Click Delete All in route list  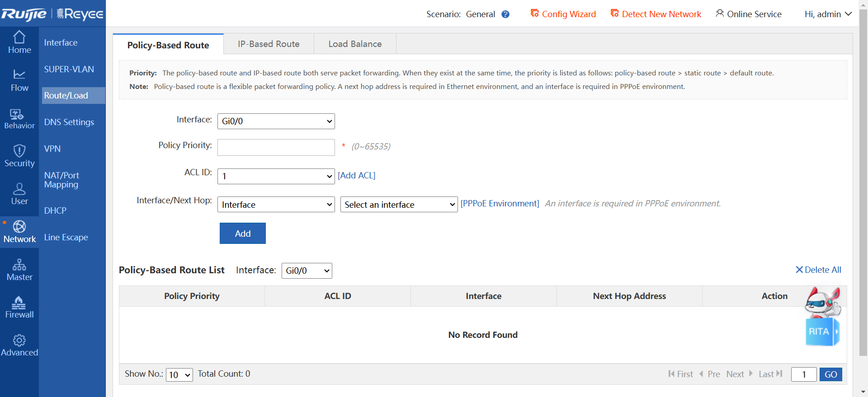[x=818, y=270]
